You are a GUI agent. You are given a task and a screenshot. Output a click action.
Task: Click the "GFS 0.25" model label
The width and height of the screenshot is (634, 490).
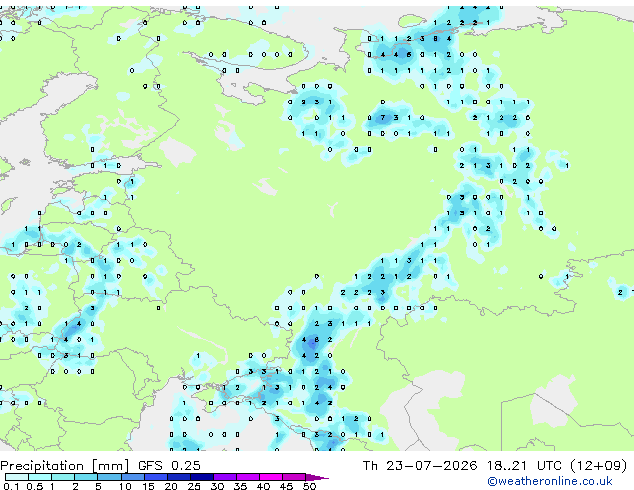169,465
